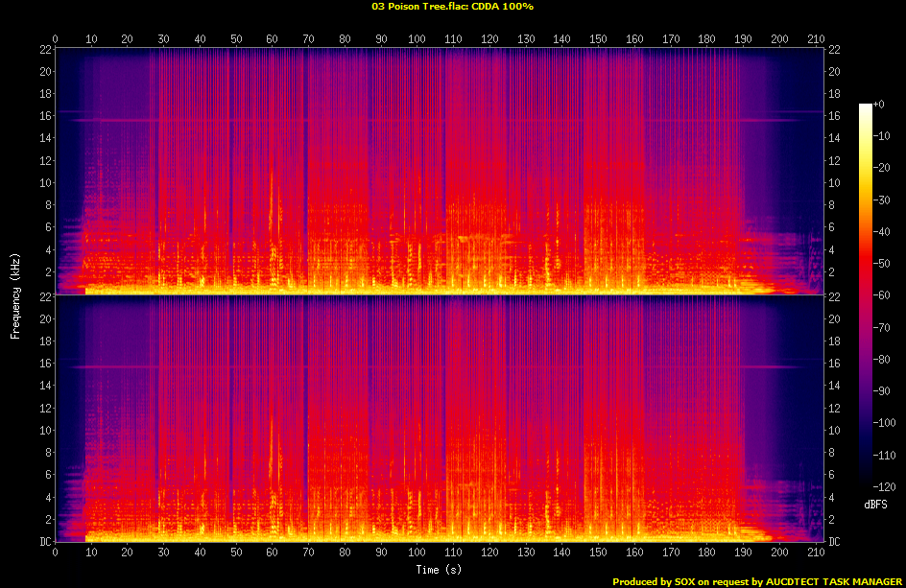This screenshot has height=588, width=906.
Task: Click the '-30' value on the dBFS scale
Action: tap(881, 200)
